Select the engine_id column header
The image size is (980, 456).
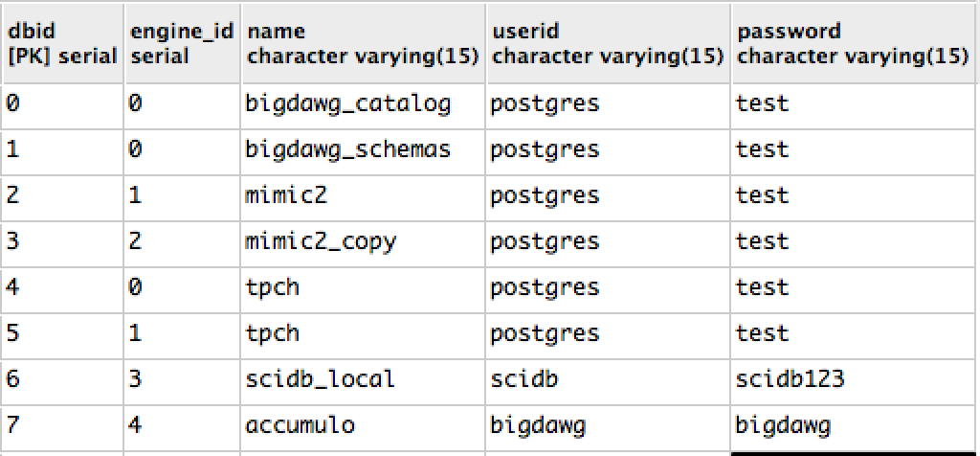181,44
